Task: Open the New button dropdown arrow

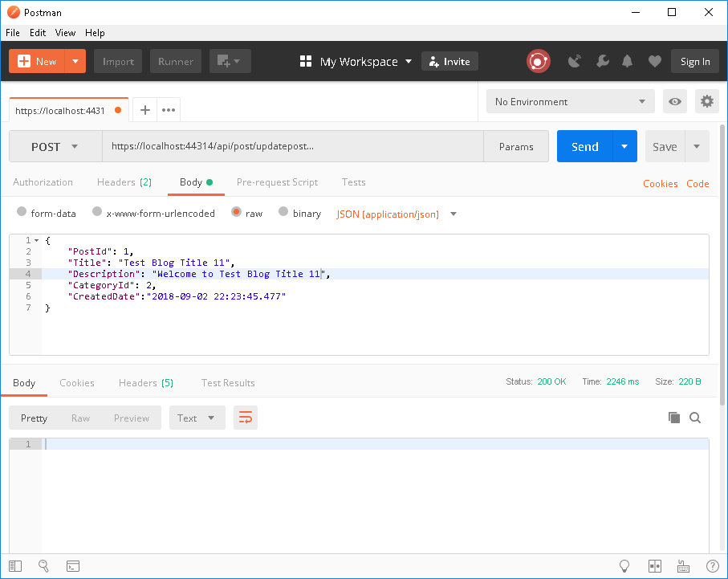Action: (x=75, y=61)
